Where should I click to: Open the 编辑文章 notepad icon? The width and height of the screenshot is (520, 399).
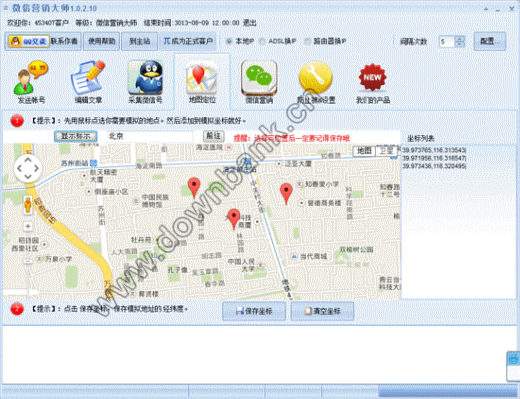[x=88, y=82]
